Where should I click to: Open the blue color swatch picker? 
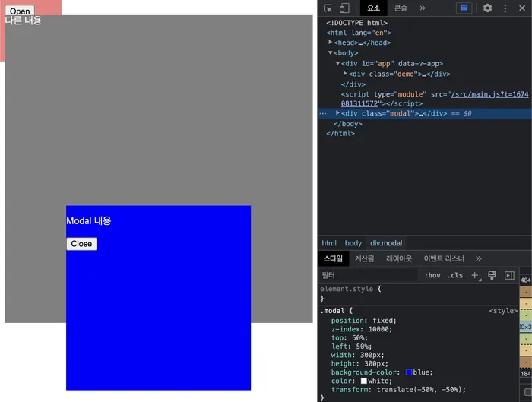(409, 372)
